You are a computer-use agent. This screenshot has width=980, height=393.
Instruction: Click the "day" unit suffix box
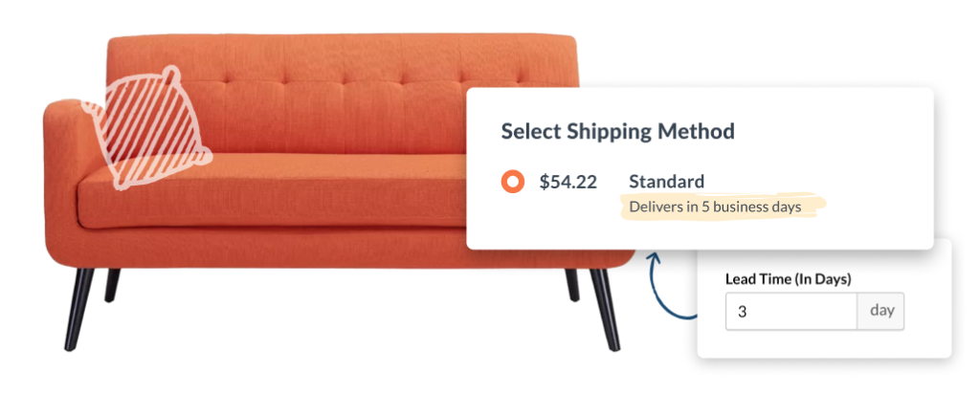tap(880, 311)
